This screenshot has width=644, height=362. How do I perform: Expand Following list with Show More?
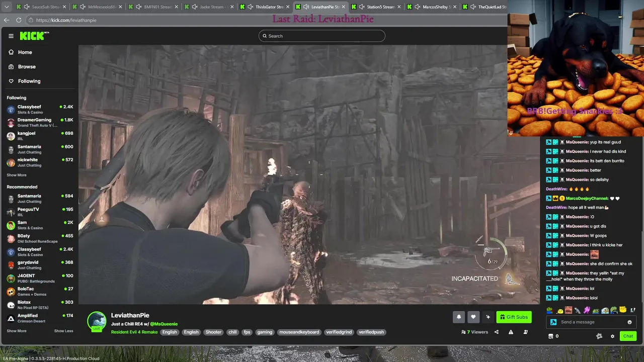coord(17,175)
